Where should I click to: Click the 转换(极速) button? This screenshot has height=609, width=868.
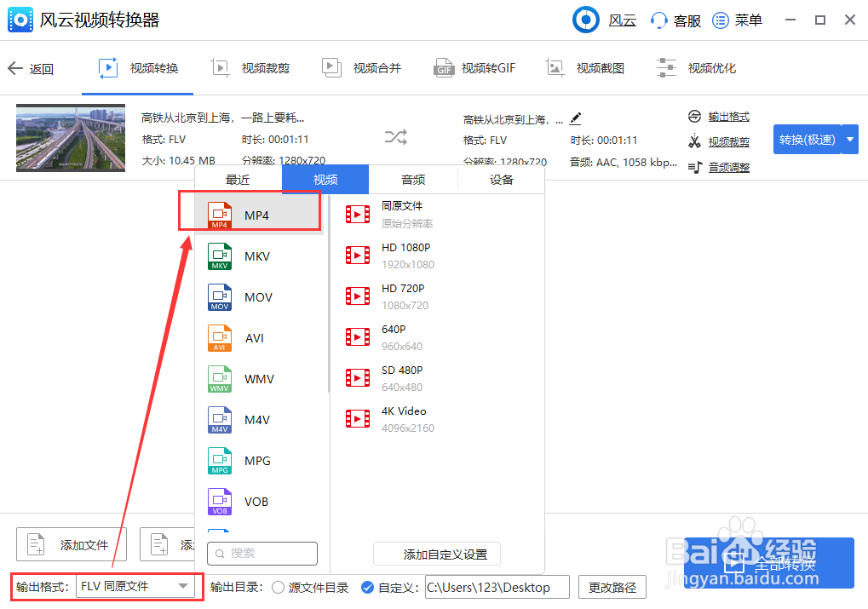click(807, 140)
